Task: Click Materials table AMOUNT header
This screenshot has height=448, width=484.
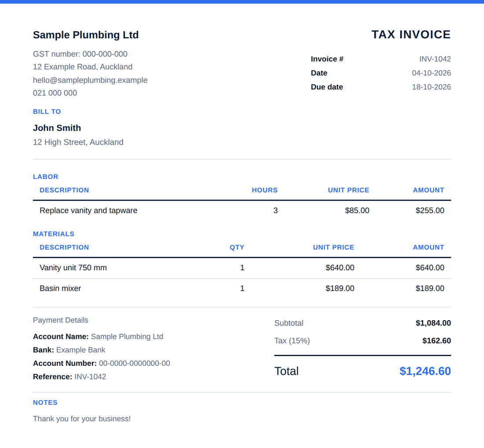Action: click(x=429, y=248)
